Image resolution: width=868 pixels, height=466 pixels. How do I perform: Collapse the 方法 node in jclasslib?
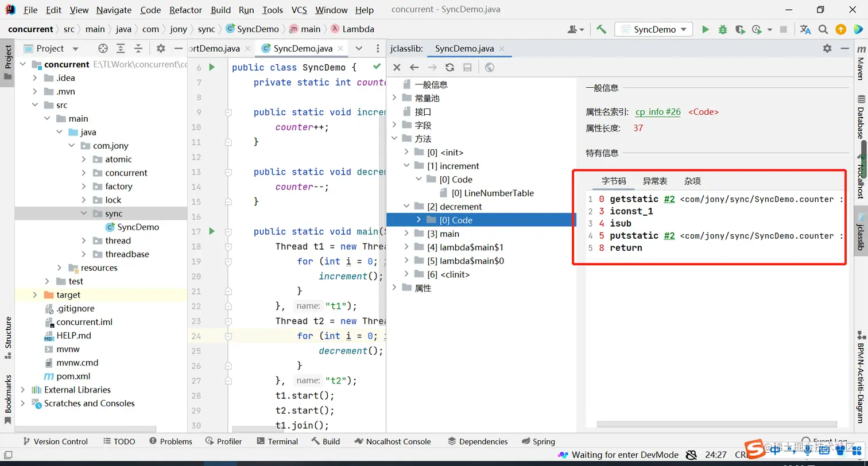pyautogui.click(x=394, y=139)
